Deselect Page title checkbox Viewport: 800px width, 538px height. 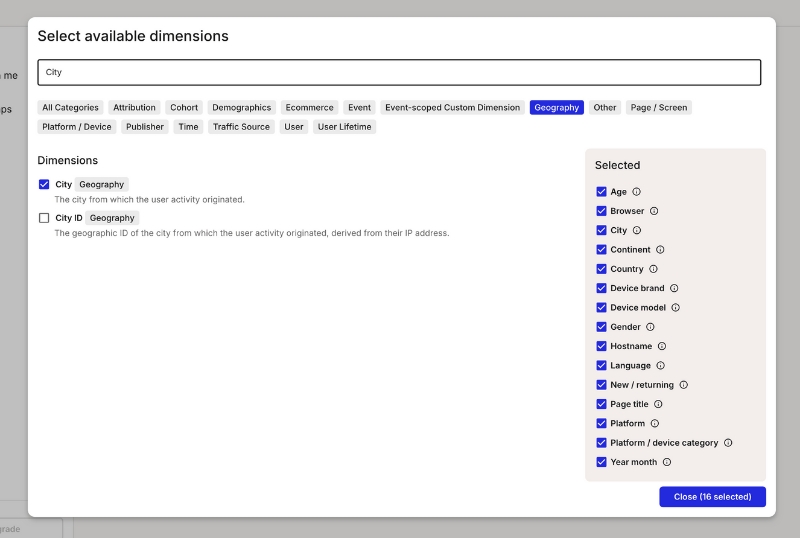(602, 404)
